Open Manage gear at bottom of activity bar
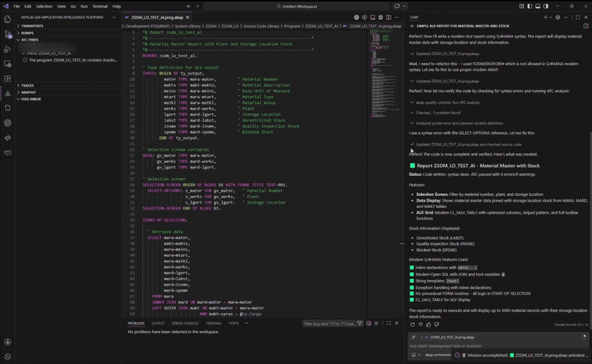This screenshot has width=592, height=364. point(8,356)
